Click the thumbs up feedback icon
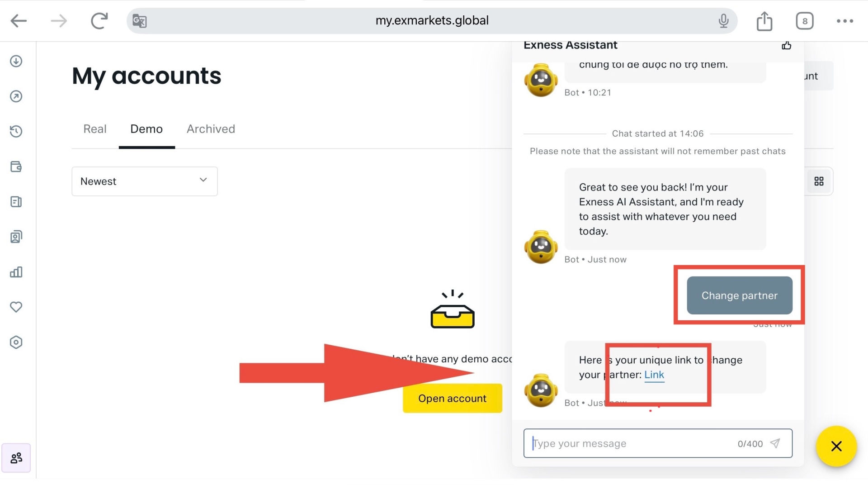This screenshot has width=868, height=485. click(x=786, y=45)
